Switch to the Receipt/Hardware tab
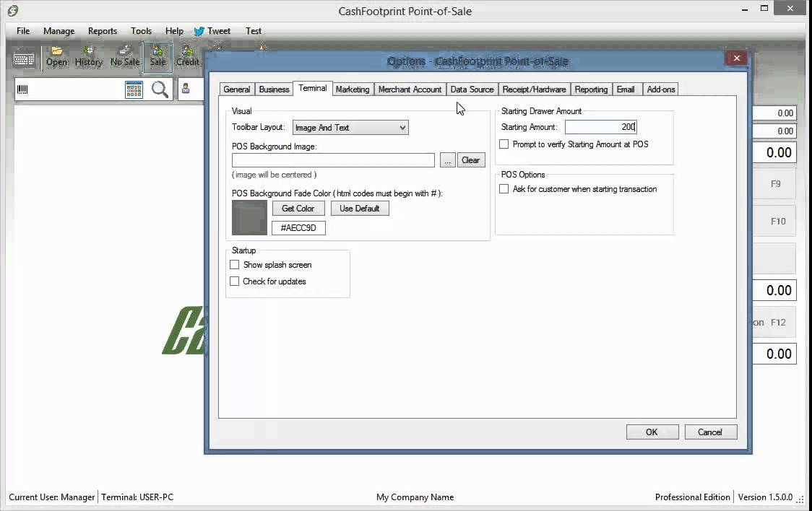This screenshot has height=511, width=812. (534, 89)
